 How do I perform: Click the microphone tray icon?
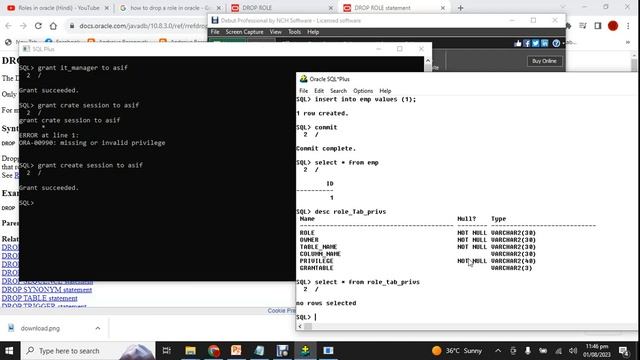click(x=528, y=351)
